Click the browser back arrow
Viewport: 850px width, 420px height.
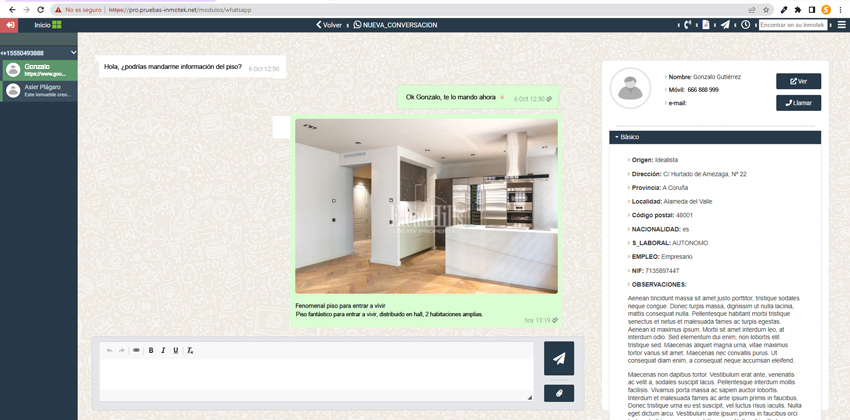coord(12,10)
